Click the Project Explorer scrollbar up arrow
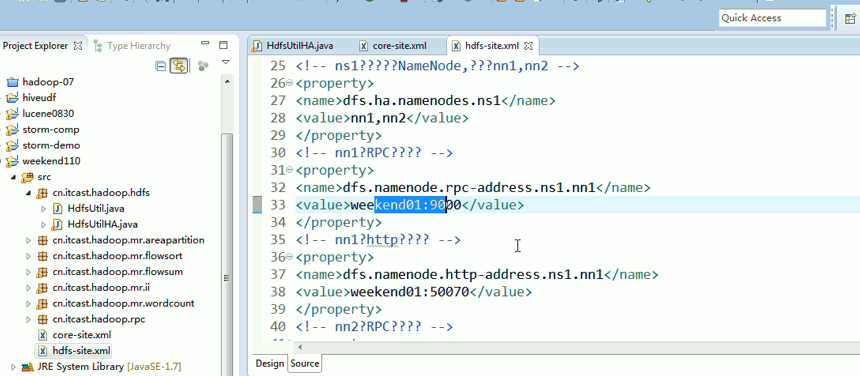 (x=227, y=82)
